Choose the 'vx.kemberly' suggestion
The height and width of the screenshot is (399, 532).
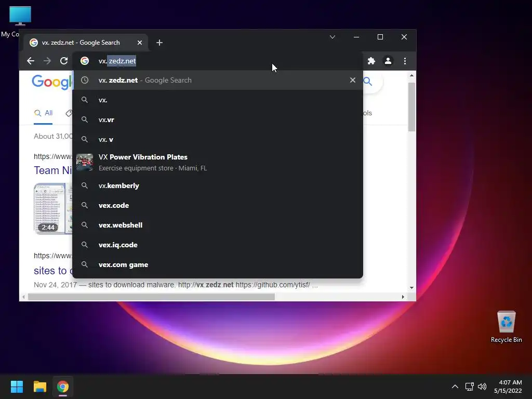point(218,185)
